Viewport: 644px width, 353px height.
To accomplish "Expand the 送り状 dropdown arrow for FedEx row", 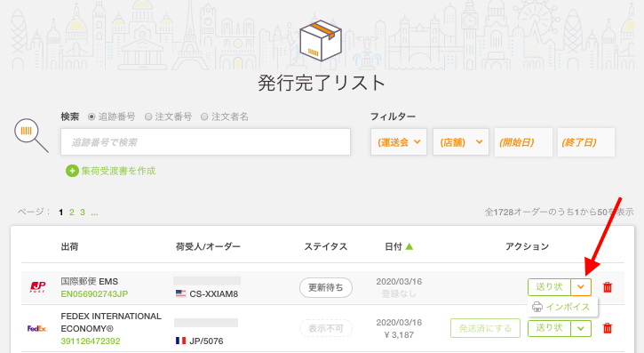I will click(581, 328).
